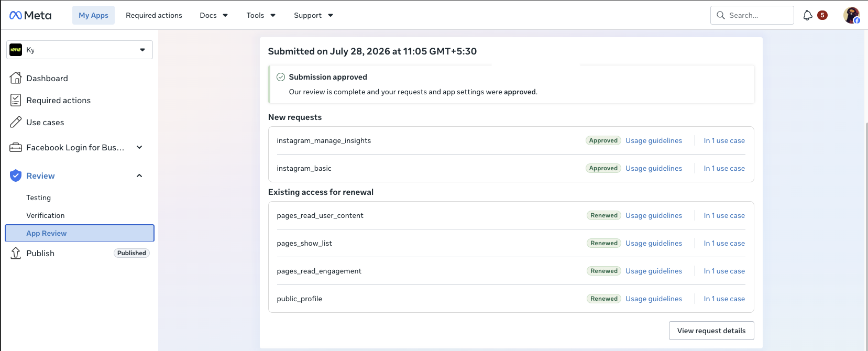The width and height of the screenshot is (868, 351).
Task: Select App Review in the sidebar
Action: pyautogui.click(x=80, y=233)
